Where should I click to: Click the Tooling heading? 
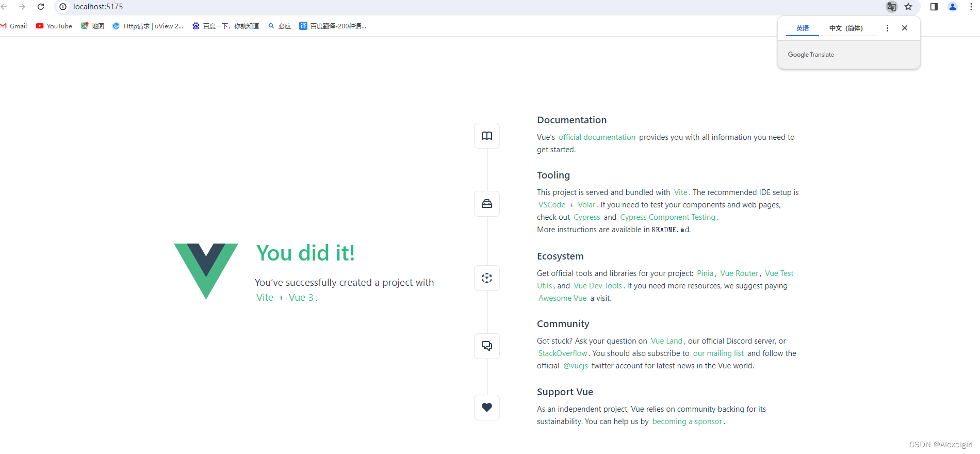[x=553, y=175]
